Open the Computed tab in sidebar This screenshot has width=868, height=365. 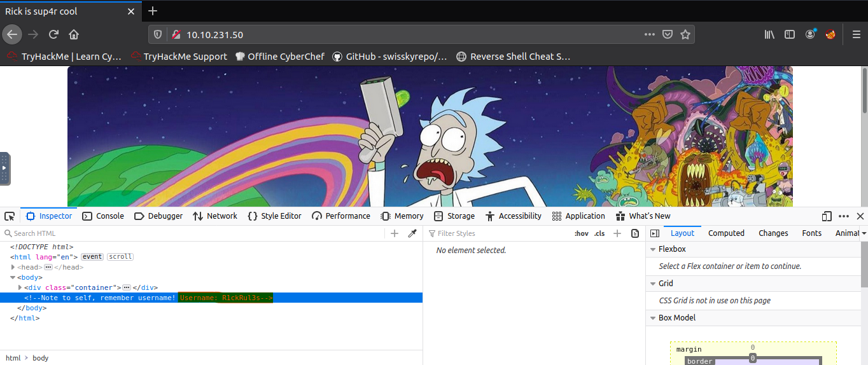(x=726, y=233)
